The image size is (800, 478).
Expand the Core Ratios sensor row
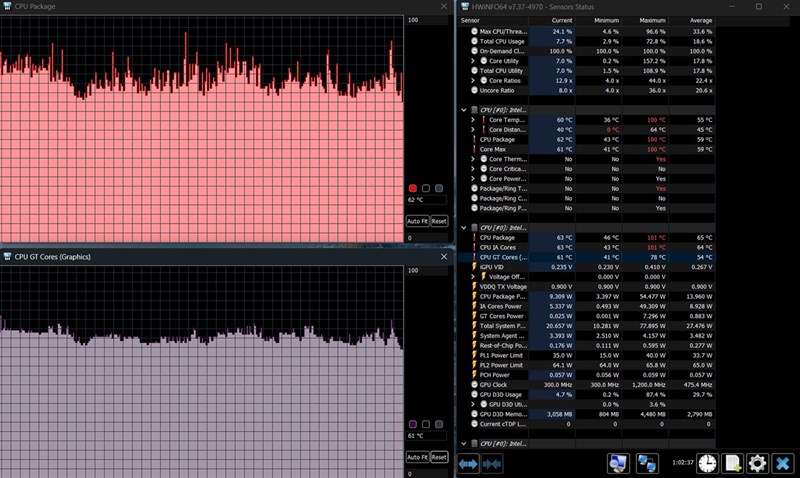point(472,81)
